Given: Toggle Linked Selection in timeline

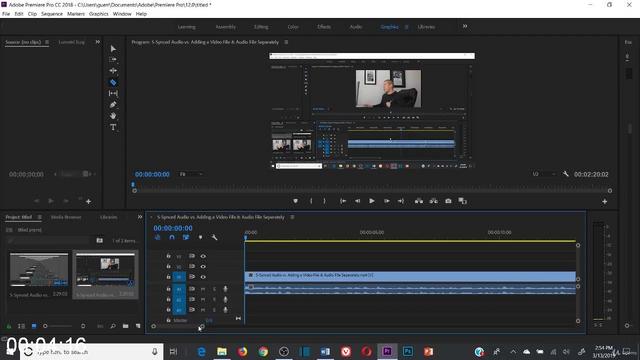Looking at the screenshot, I should click(x=186, y=237).
